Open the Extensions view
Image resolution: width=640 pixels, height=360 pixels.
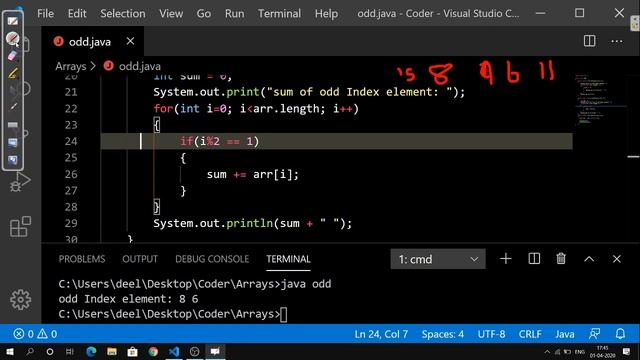(20, 227)
